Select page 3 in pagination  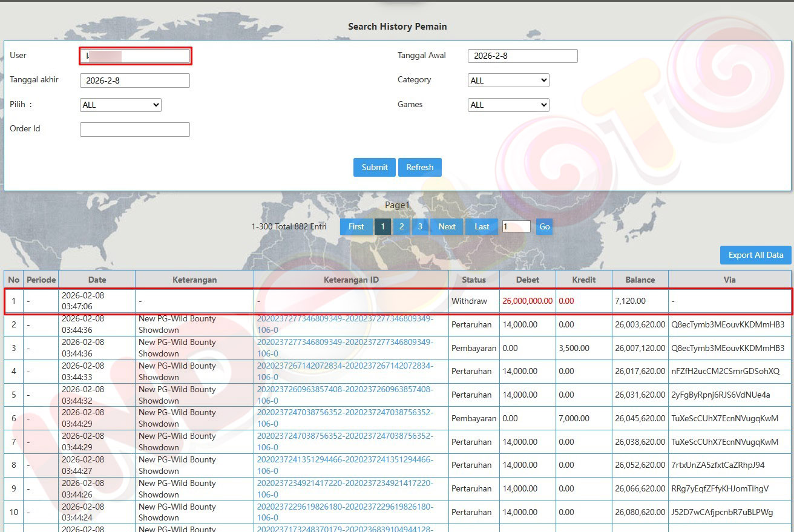[x=419, y=226]
